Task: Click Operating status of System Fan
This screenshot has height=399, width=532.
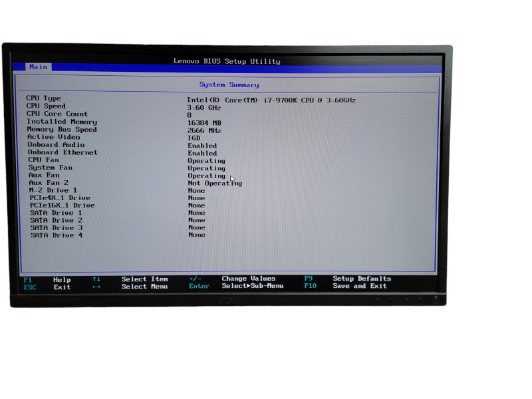Action: [207, 168]
